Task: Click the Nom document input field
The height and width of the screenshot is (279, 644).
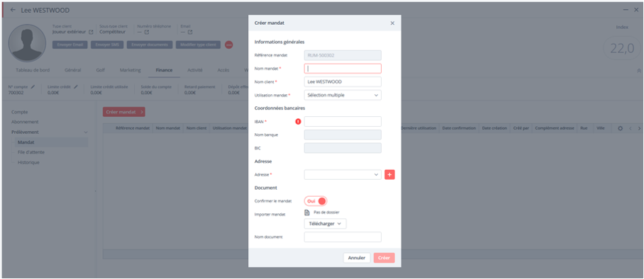Action: pyautogui.click(x=343, y=237)
